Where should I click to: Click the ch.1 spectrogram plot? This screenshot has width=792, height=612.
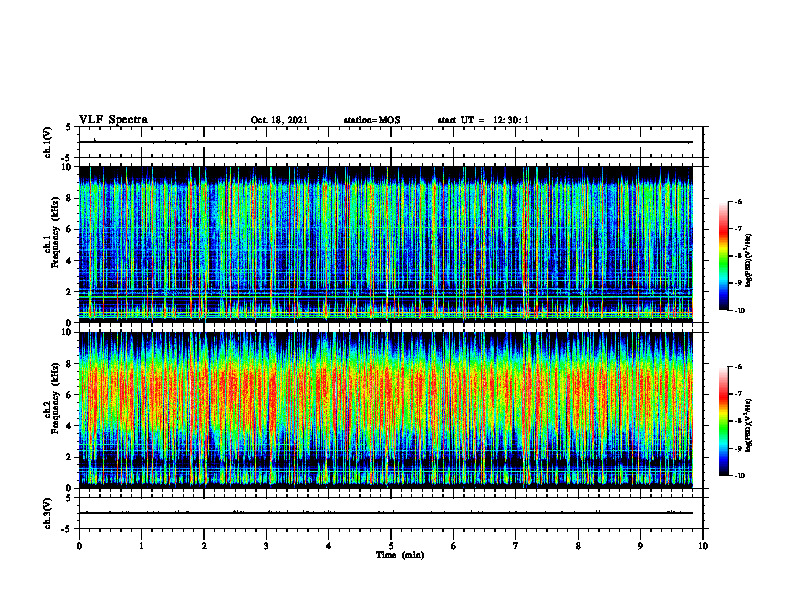[x=385, y=244]
